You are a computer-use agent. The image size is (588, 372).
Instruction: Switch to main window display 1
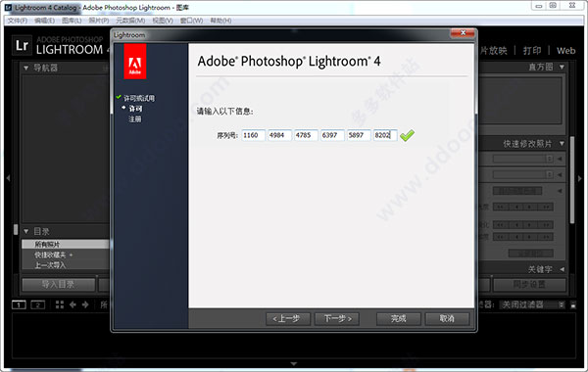(20, 304)
